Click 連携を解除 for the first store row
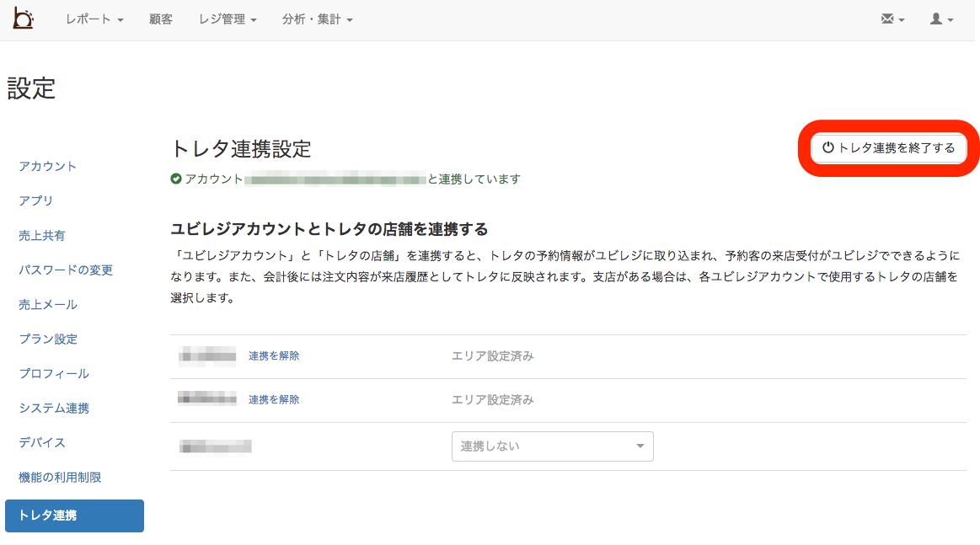The image size is (980, 545). pyautogui.click(x=274, y=355)
